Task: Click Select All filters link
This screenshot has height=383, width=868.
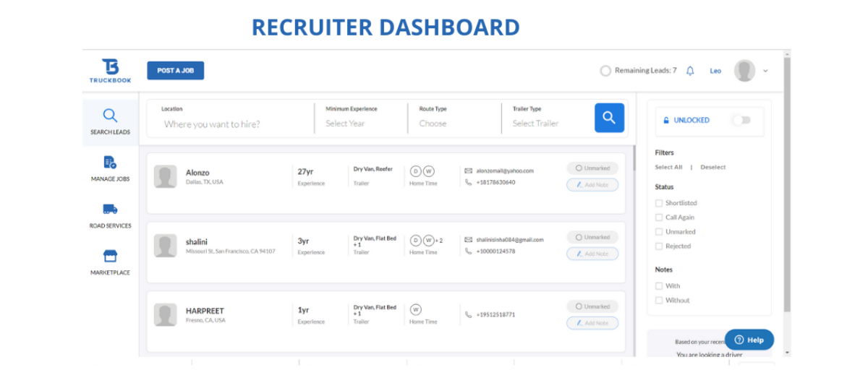Action: [x=668, y=167]
